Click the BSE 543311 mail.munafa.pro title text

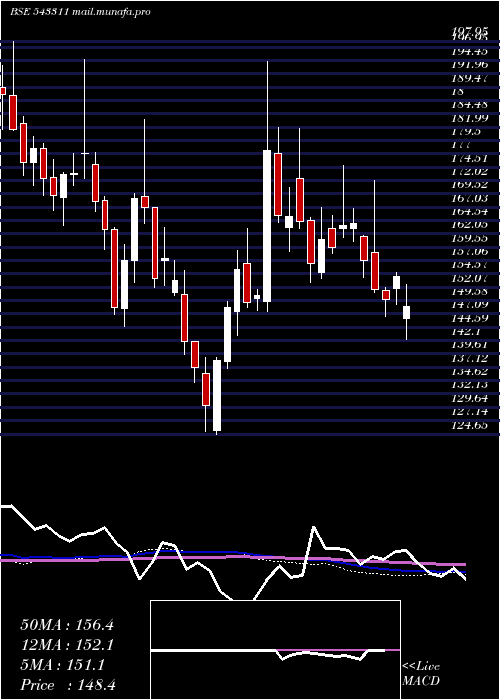(x=80, y=12)
